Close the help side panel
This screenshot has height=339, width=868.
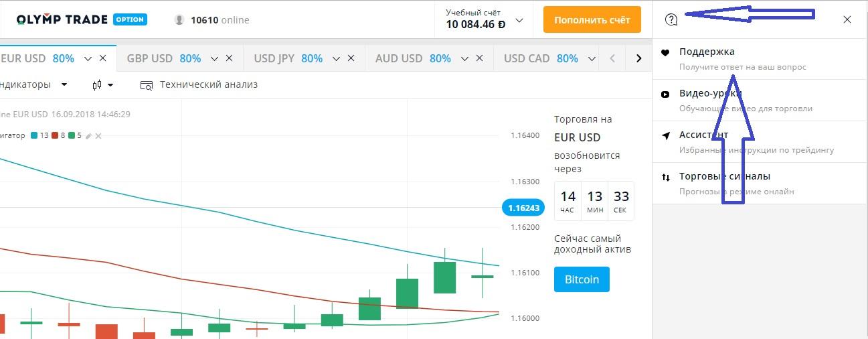click(847, 19)
